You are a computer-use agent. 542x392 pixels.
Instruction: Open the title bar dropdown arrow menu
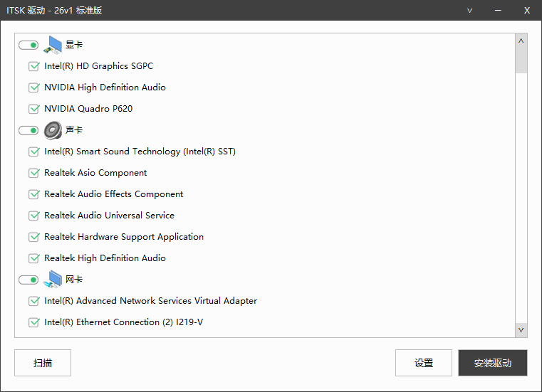(470, 10)
